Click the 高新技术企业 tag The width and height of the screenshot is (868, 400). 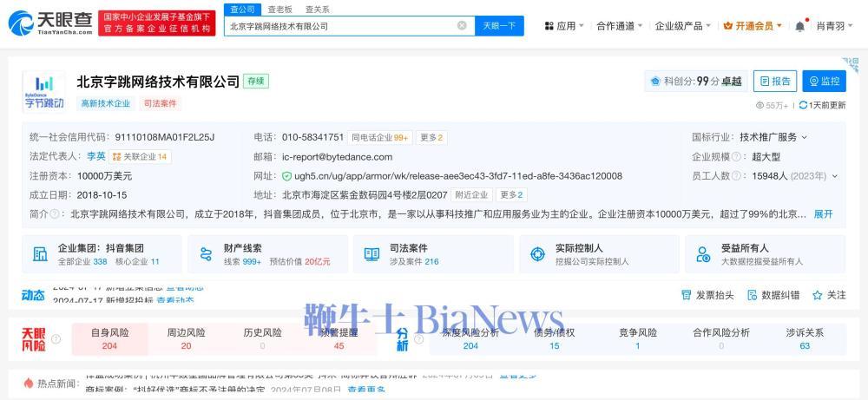106,103
